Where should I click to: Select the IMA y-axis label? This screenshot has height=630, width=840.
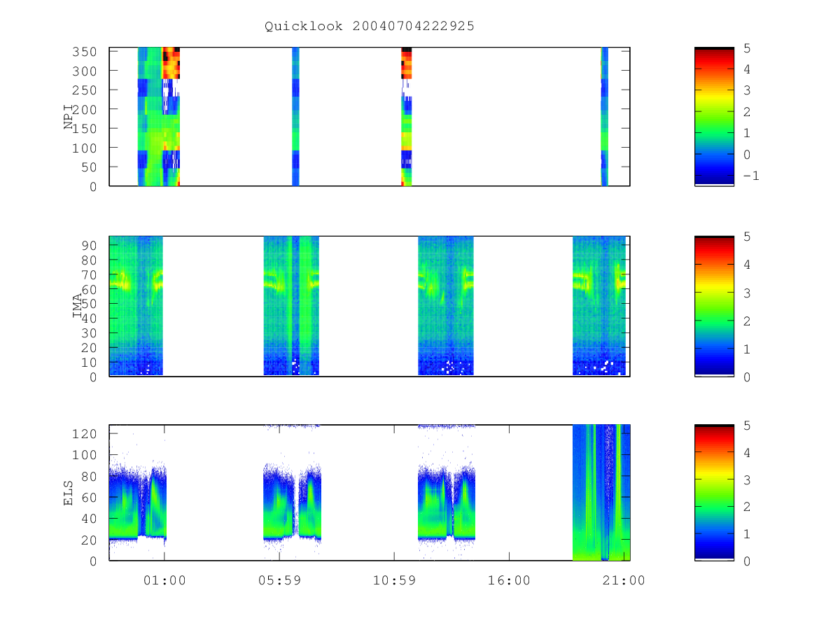tap(77, 306)
